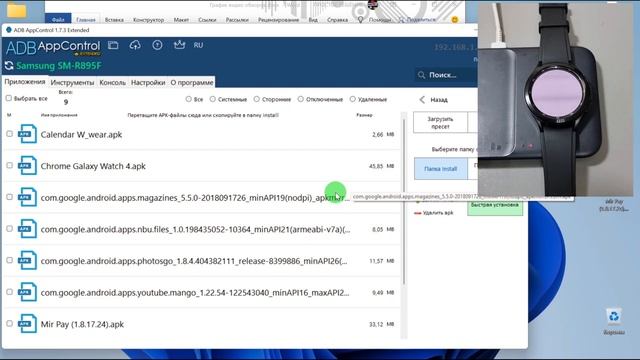Select Mir Pay (1.8.17.24).apk file name
The image size is (640, 360).
[82, 324]
